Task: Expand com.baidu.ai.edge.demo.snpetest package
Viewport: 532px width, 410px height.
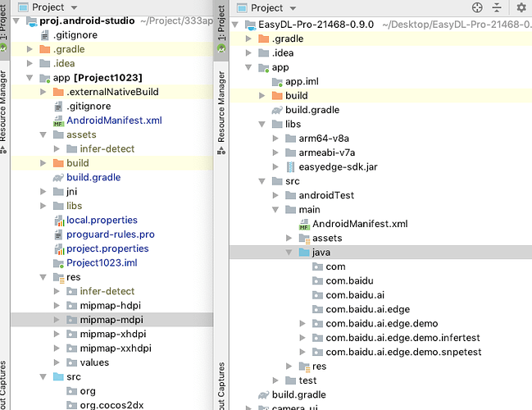Action: [302, 352]
